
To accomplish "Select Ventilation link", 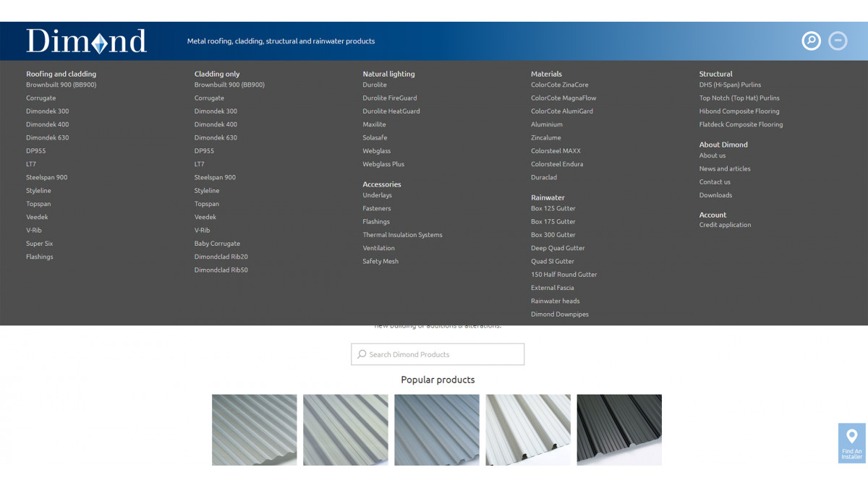I will point(379,248).
